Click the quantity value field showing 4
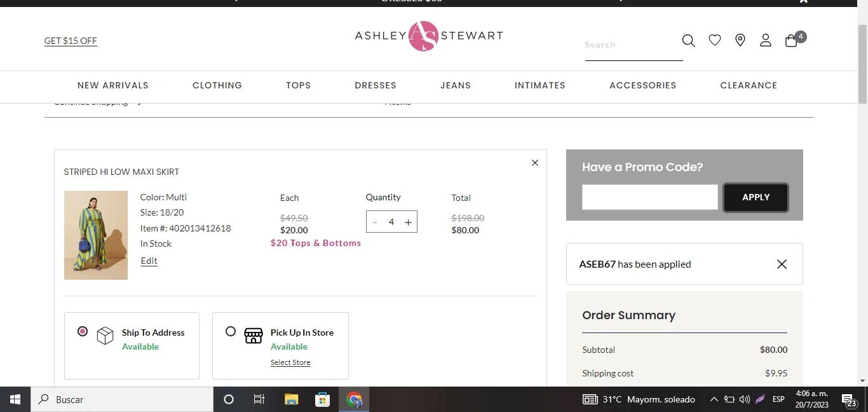Viewport: 868px width, 412px height. 391,222
